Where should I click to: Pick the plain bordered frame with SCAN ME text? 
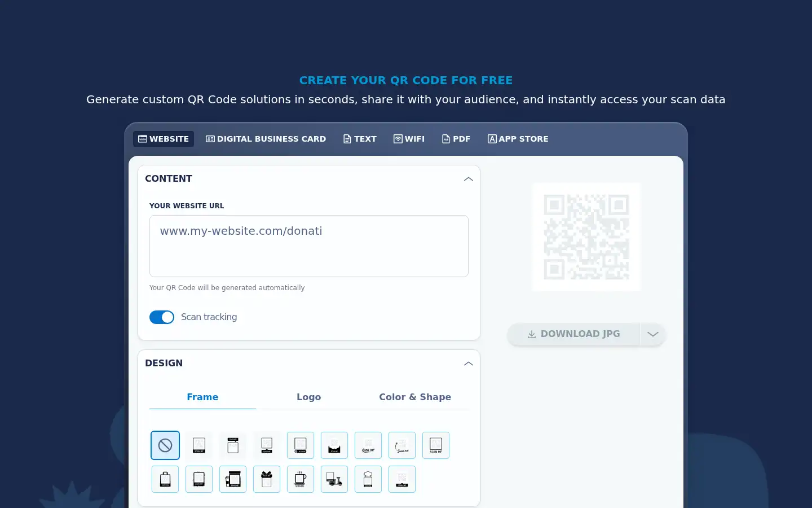436,445
